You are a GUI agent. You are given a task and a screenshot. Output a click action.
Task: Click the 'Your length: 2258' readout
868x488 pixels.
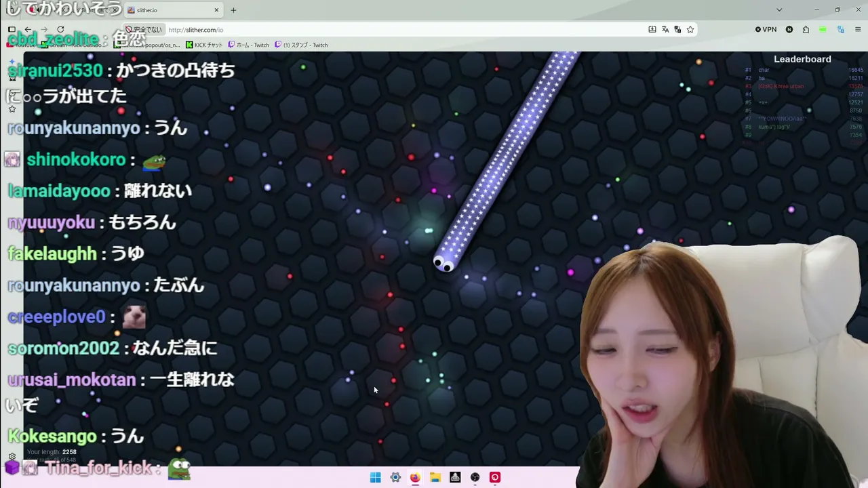[52, 452]
